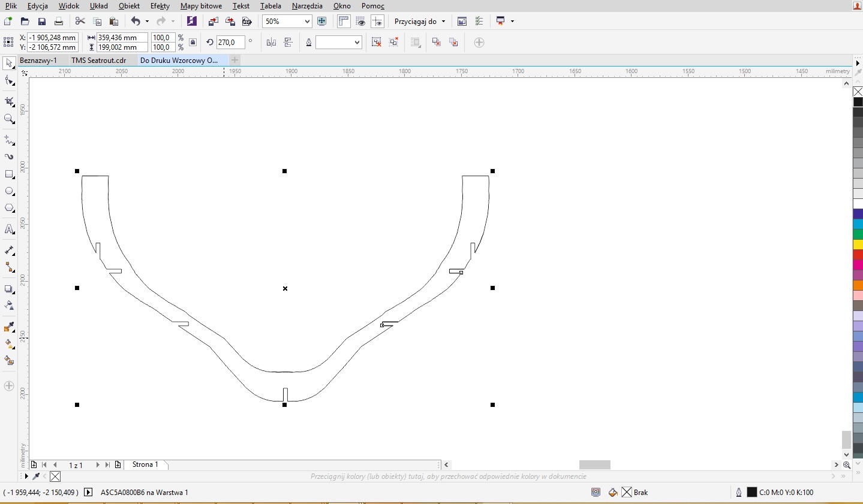Viewport: 863px width, 504px height.
Task: Click the Export to PDF icon
Action: point(246,22)
